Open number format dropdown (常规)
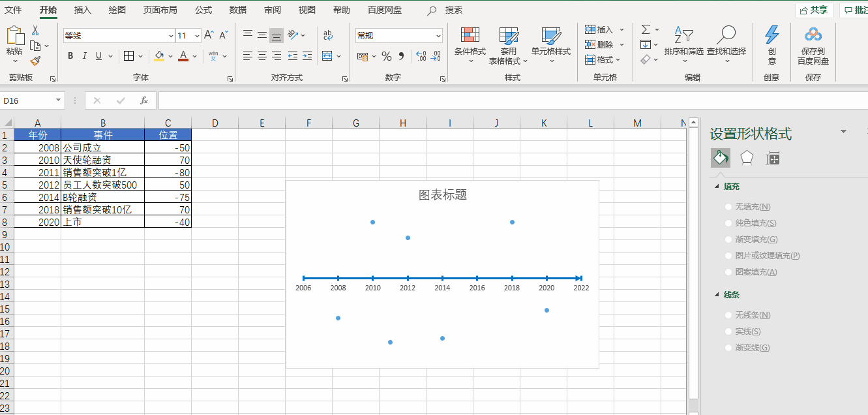The image size is (868, 415). point(438,36)
